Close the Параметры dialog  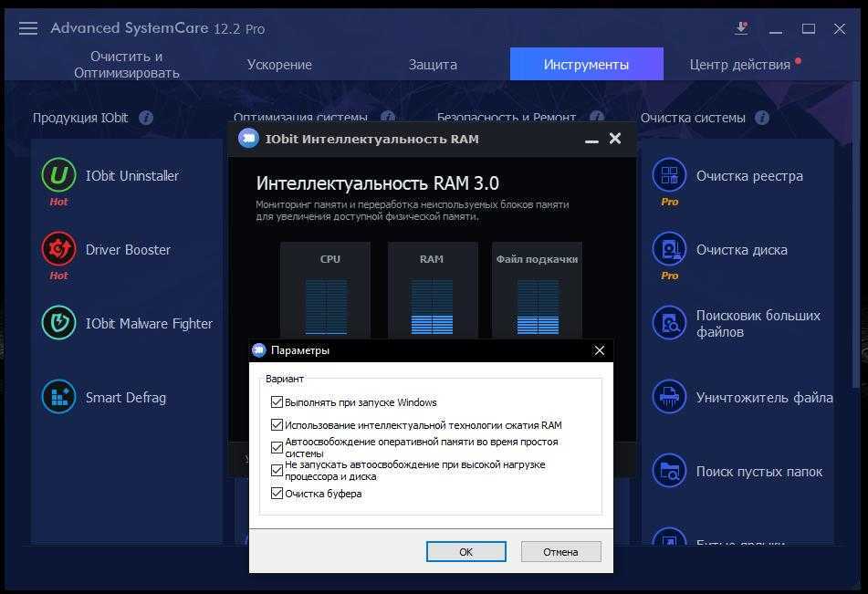600,350
